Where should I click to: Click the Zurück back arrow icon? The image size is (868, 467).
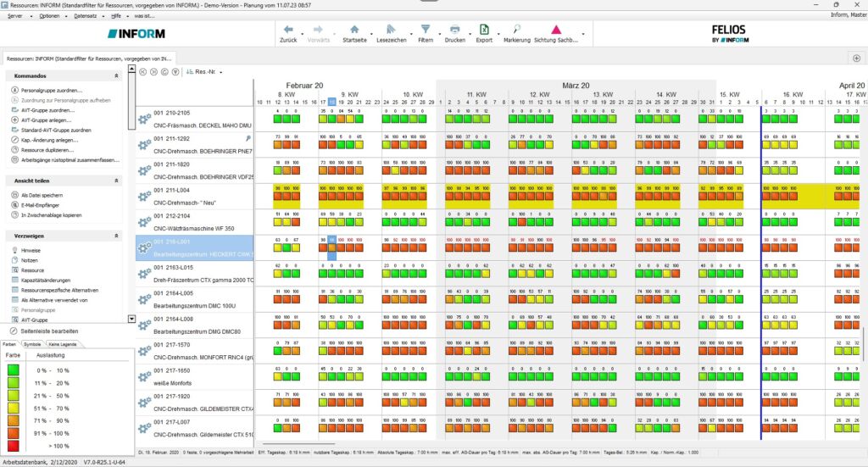(x=288, y=29)
